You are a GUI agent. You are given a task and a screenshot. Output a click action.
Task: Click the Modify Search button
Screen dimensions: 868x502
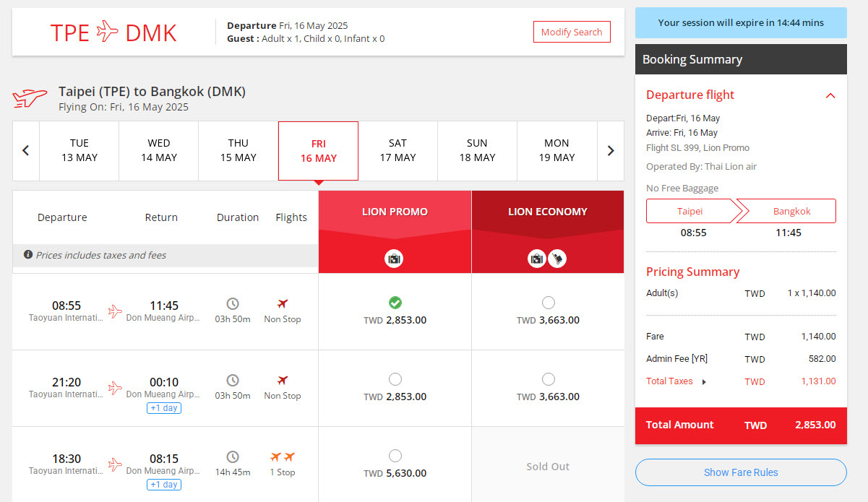pyautogui.click(x=572, y=32)
